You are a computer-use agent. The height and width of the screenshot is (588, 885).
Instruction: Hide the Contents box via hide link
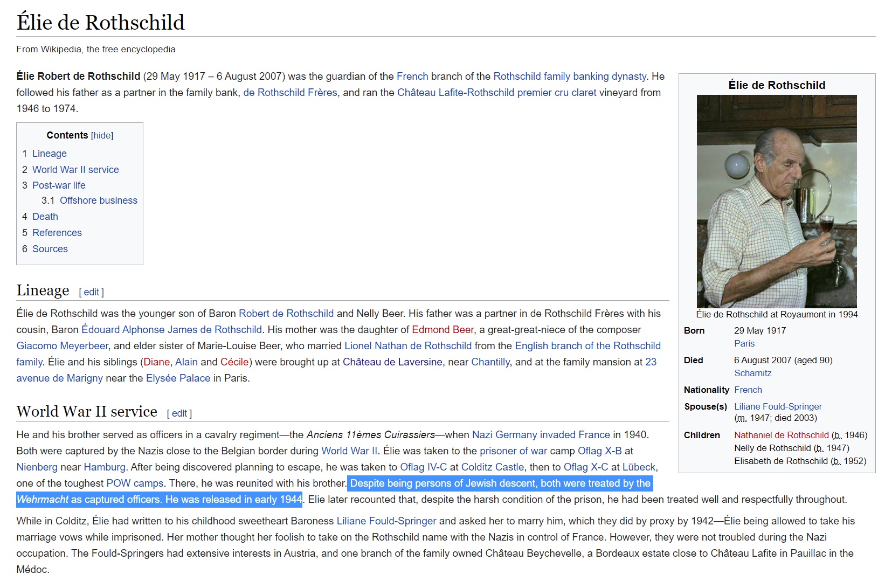tap(102, 136)
